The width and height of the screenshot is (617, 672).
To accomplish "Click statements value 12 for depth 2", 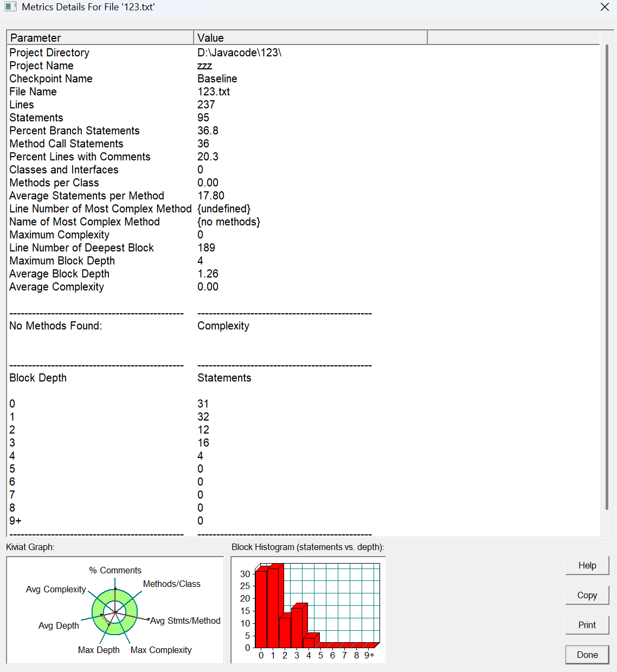I will pos(203,430).
